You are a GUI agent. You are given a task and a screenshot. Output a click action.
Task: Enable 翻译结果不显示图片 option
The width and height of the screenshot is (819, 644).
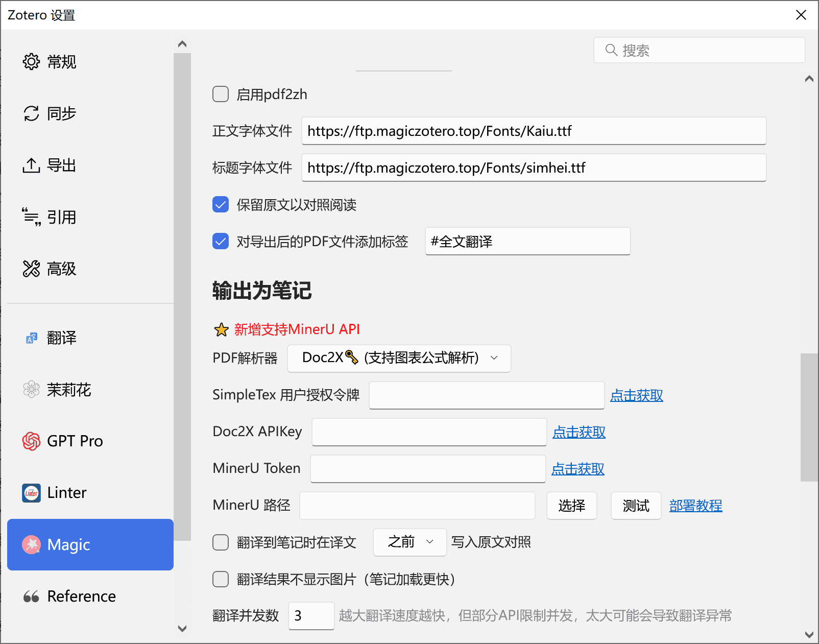pyautogui.click(x=220, y=579)
